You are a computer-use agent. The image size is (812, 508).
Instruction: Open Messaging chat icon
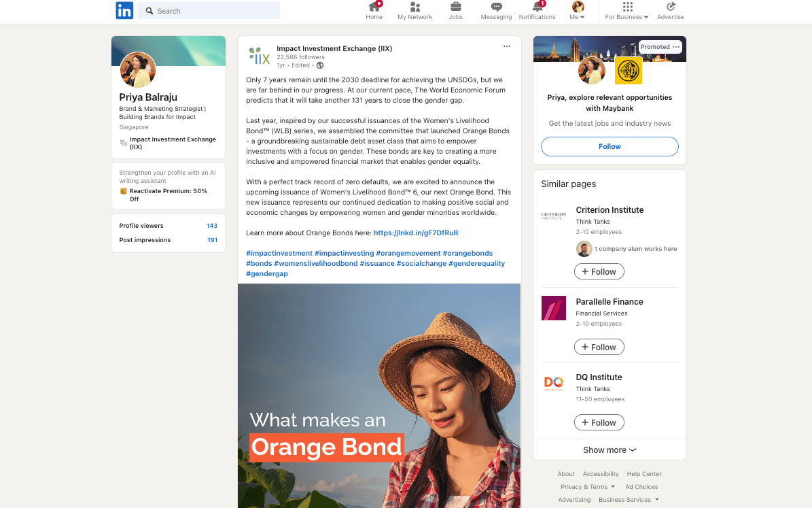[x=496, y=7]
